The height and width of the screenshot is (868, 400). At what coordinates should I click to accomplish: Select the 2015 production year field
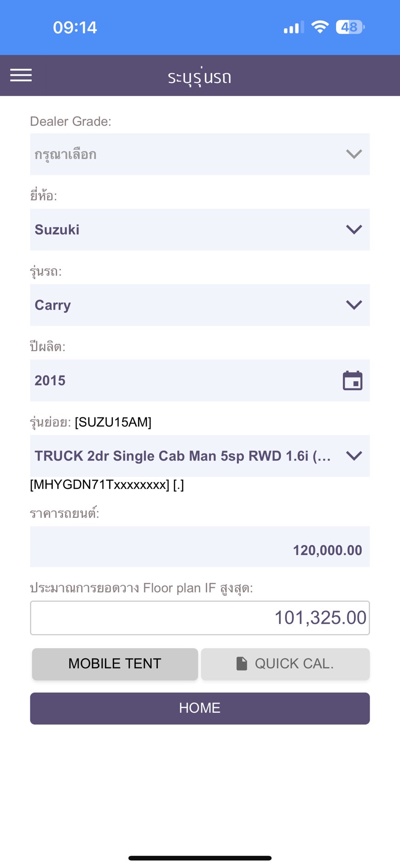pyautogui.click(x=184, y=381)
